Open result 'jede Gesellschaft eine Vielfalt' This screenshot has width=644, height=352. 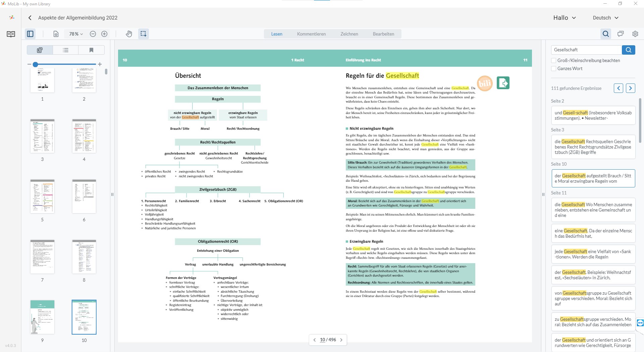tap(593, 254)
